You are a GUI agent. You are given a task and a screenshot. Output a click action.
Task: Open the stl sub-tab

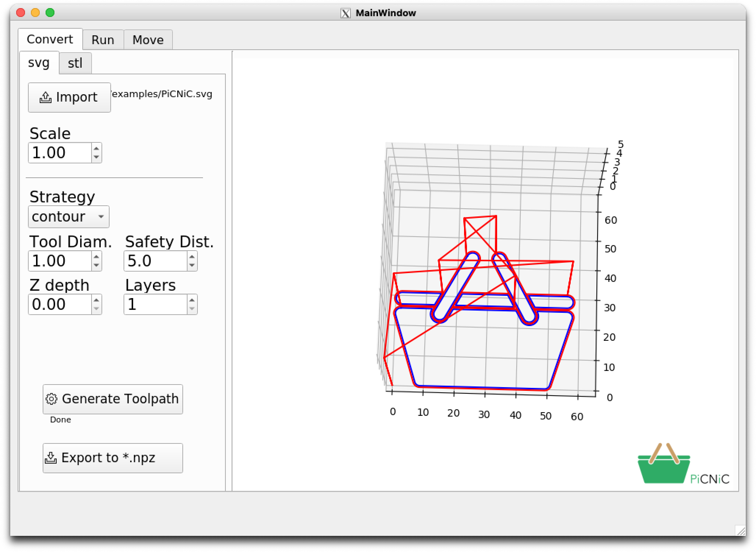point(75,63)
